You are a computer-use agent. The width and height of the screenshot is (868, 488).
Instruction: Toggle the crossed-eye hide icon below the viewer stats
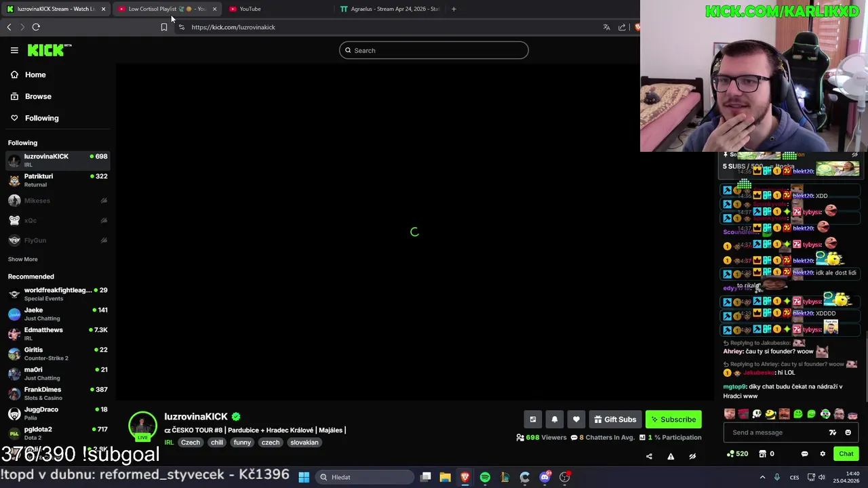pyautogui.click(x=692, y=456)
